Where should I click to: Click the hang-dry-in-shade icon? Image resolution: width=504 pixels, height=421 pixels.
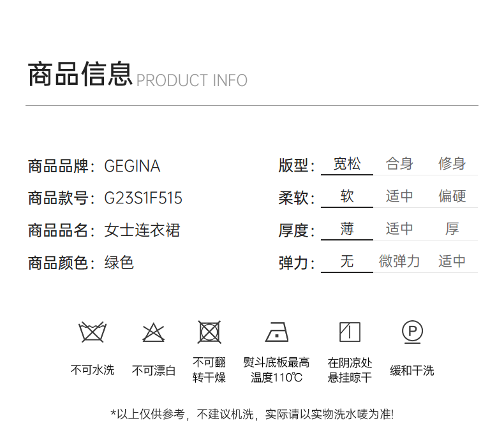[350, 332]
